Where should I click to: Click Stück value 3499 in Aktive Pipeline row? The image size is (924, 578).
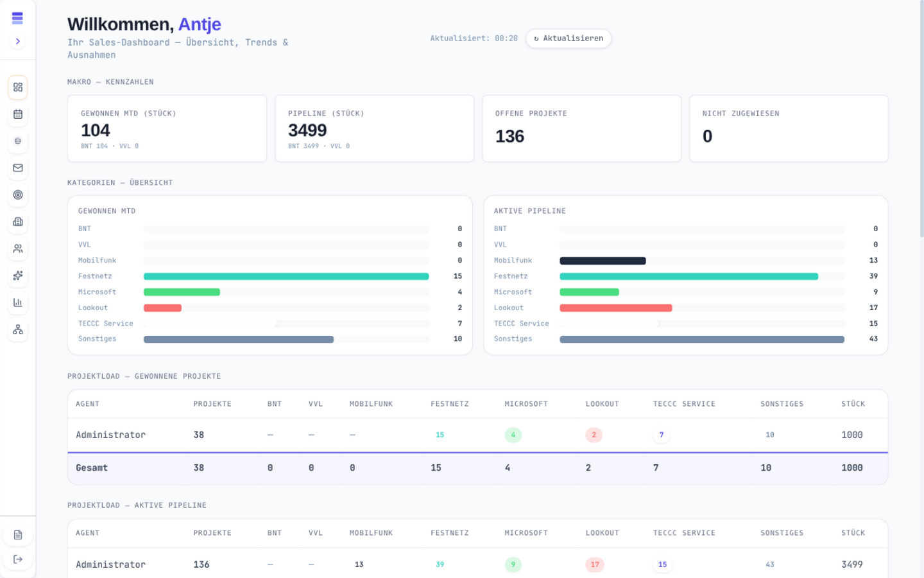click(x=852, y=565)
